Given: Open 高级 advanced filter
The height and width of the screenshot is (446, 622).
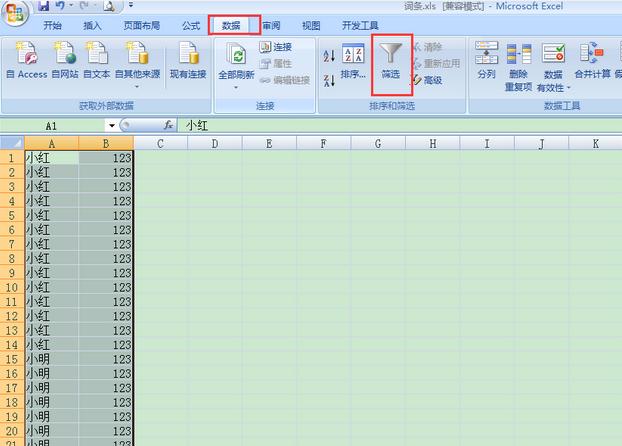Looking at the screenshot, I should (x=428, y=81).
